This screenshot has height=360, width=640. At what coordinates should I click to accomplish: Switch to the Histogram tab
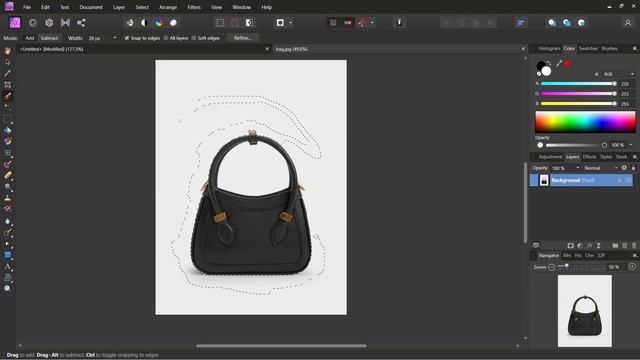549,49
